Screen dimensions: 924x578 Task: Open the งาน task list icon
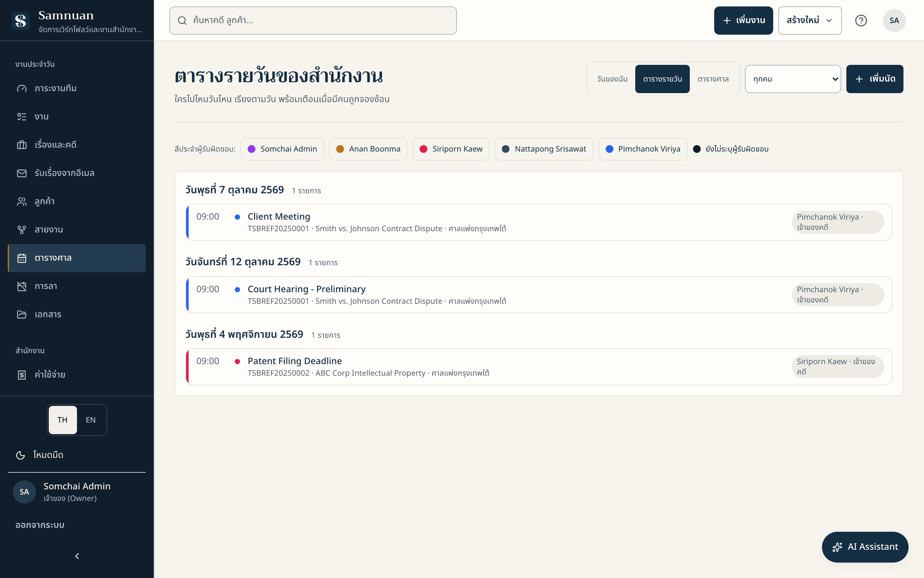tap(22, 117)
